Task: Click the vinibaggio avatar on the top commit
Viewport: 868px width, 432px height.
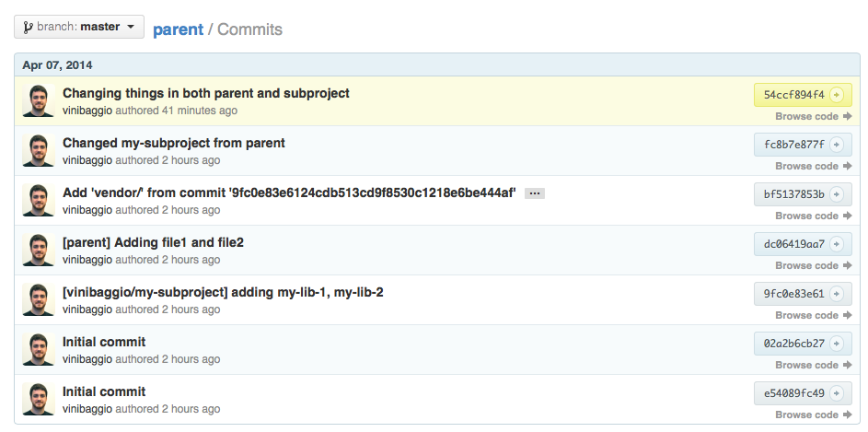Action: point(38,100)
